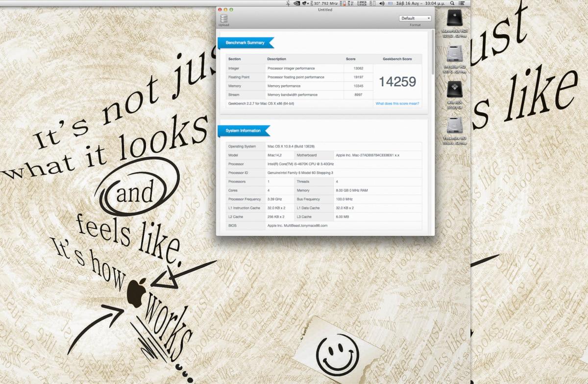Viewport: 588px width, 384px height.
Task: Click the memory usage GB indicator
Action: point(362,3)
